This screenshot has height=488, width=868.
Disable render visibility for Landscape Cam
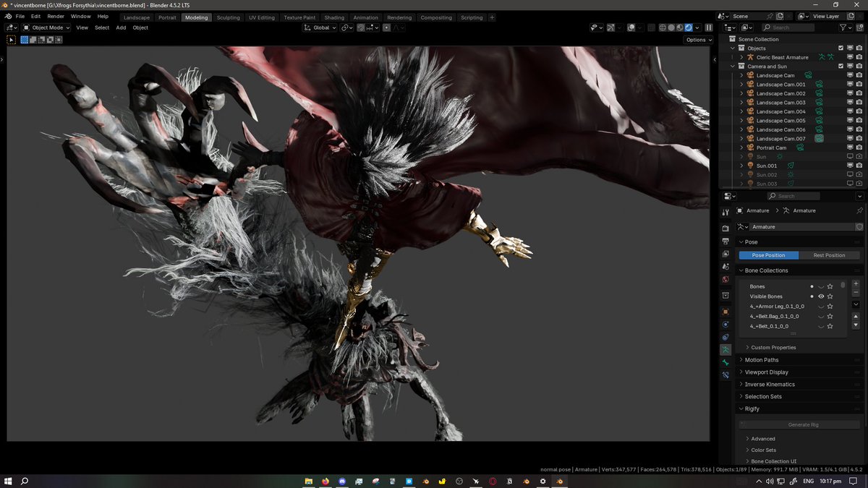coord(859,74)
